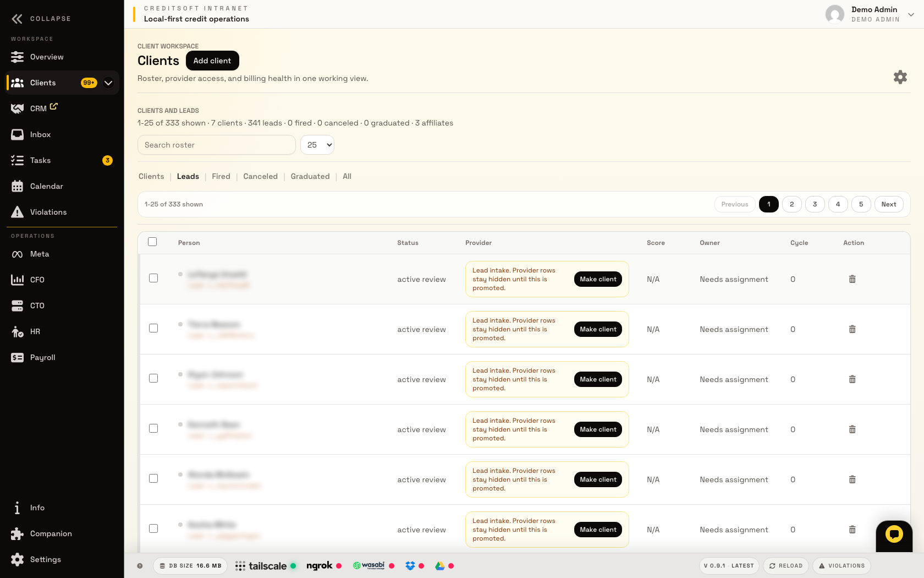Check the third lead row checkbox
The width and height of the screenshot is (924, 578).
click(x=153, y=378)
